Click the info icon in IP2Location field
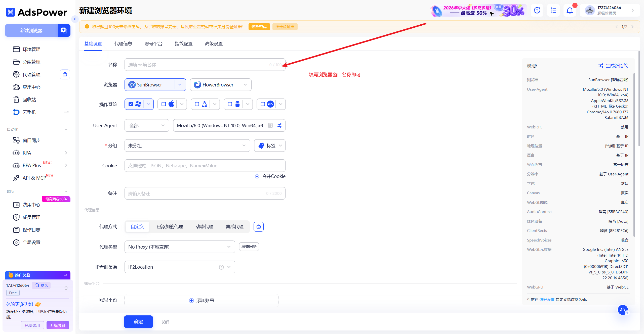The width and height of the screenshot is (644, 334). click(x=221, y=267)
